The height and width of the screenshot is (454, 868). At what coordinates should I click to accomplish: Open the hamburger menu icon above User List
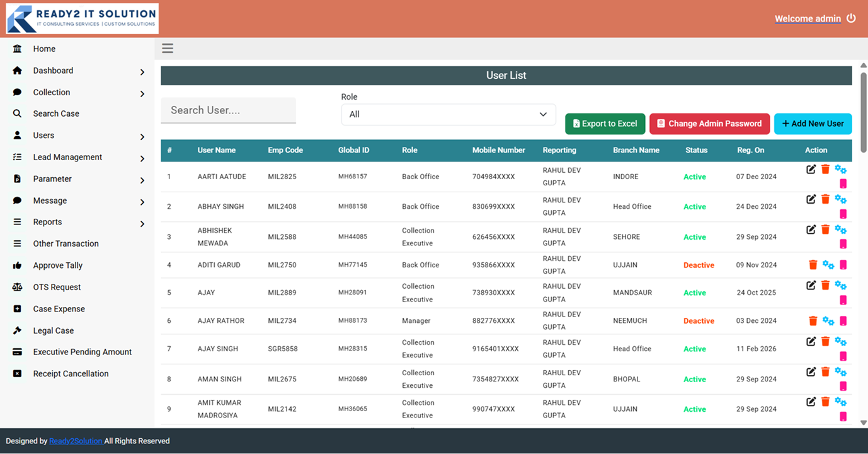point(167,48)
